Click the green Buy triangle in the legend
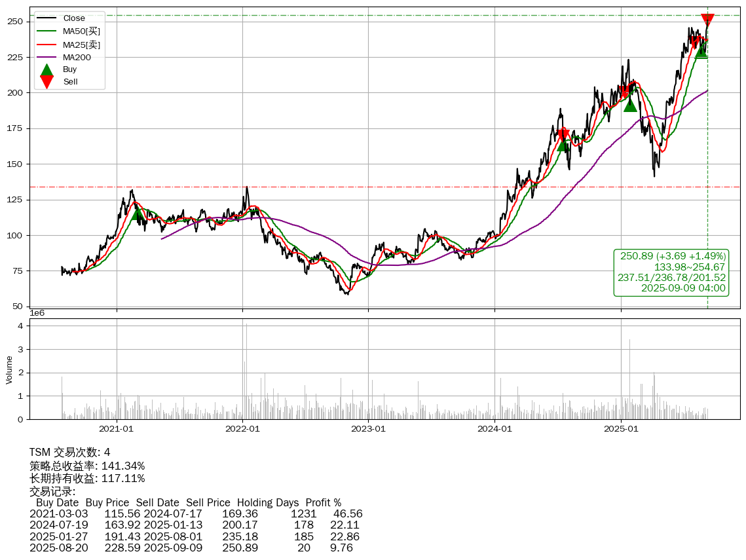 point(47,70)
